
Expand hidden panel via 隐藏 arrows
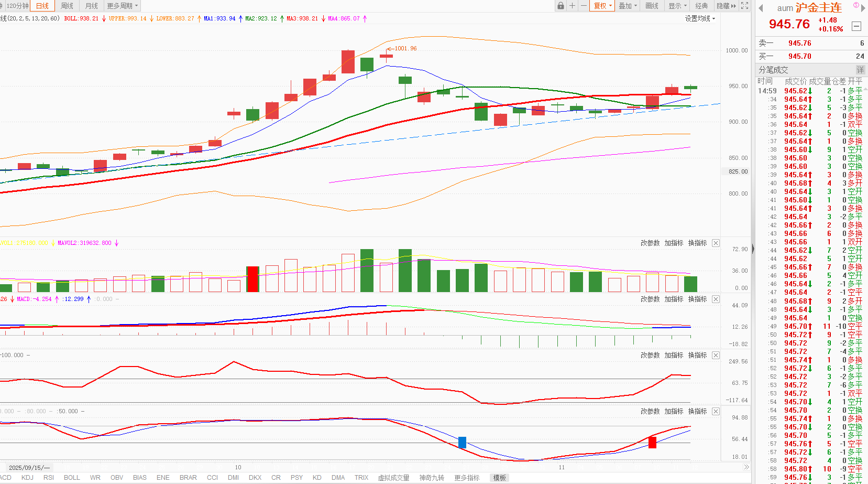tap(726, 6)
